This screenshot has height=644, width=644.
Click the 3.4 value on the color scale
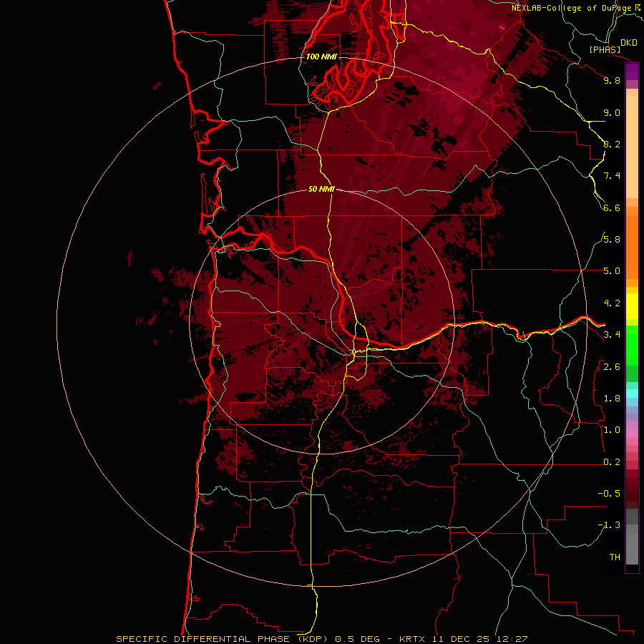[x=612, y=335]
